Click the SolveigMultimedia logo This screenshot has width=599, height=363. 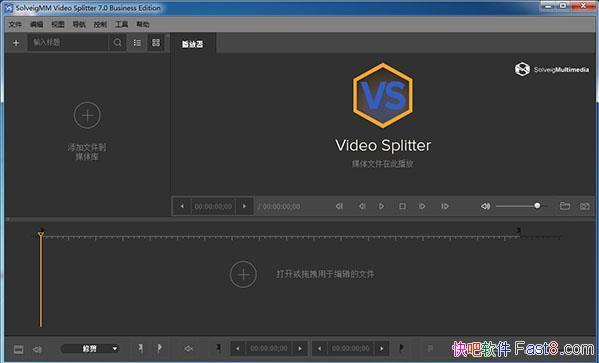552,69
